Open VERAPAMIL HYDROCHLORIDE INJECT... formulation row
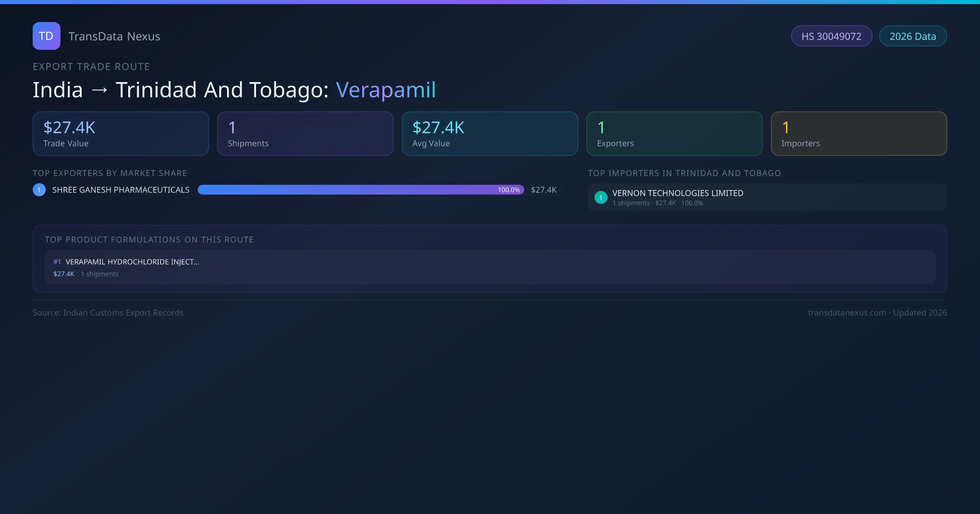 (x=132, y=262)
